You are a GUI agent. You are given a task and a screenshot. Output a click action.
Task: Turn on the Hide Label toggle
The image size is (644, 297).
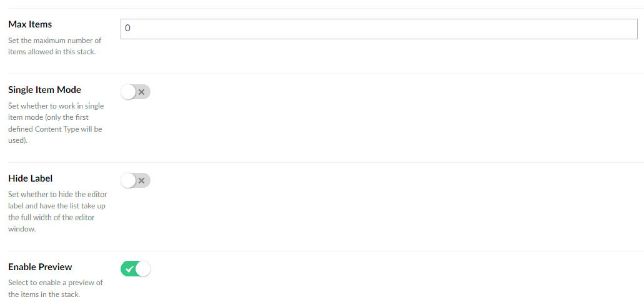point(136,181)
